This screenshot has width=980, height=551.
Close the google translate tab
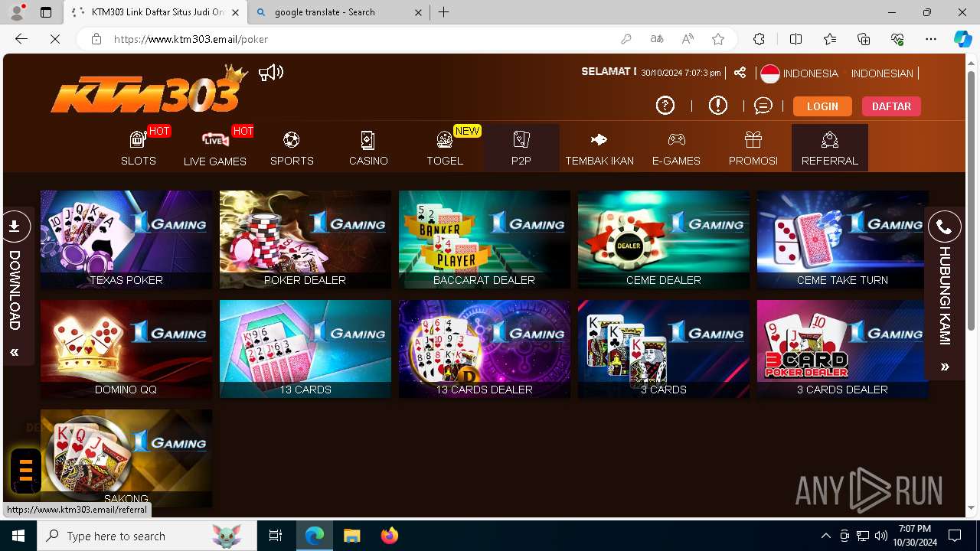(x=418, y=12)
